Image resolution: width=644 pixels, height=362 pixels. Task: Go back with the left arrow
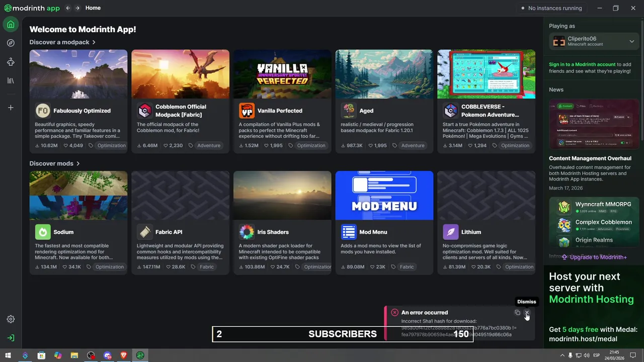point(68,8)
